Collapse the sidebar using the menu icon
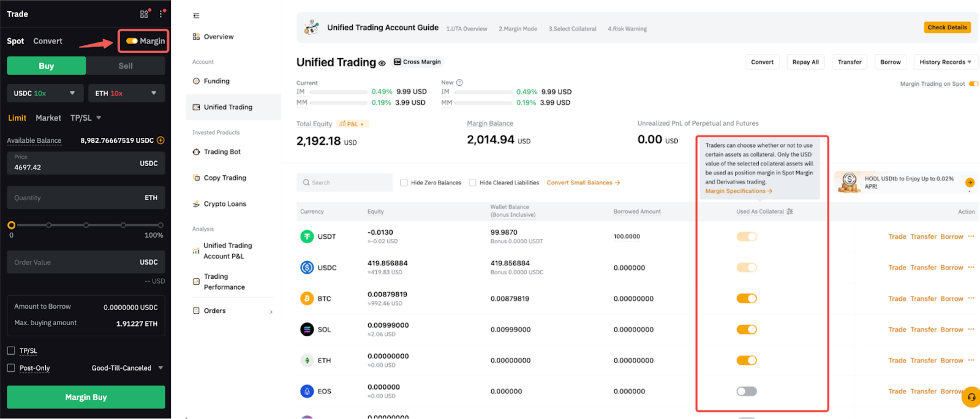 (x=196, y=16)
